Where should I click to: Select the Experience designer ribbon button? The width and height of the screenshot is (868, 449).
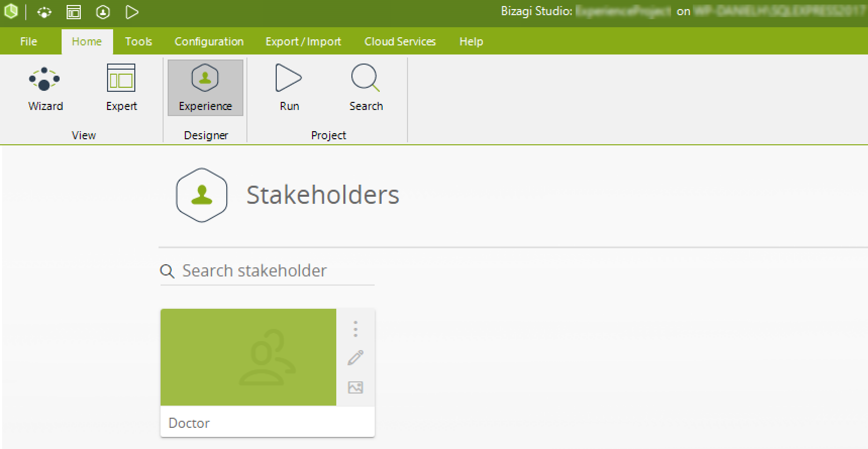pyautogui.click(x=205, y=88)
